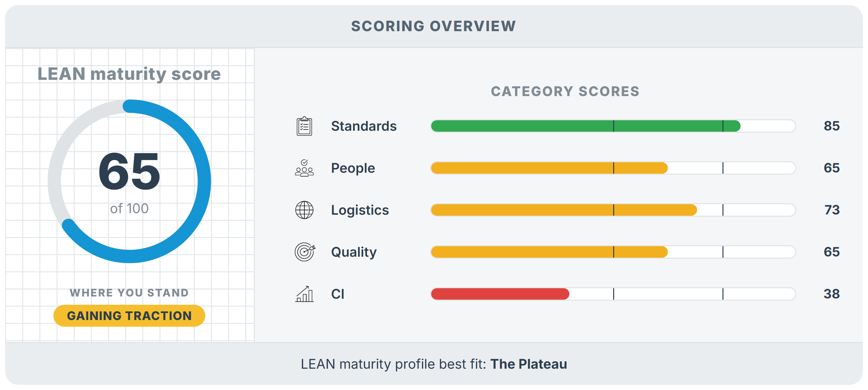This screenshot has width=868, height=390.
Task: Select the red CI progress bar
Action: 613,294
